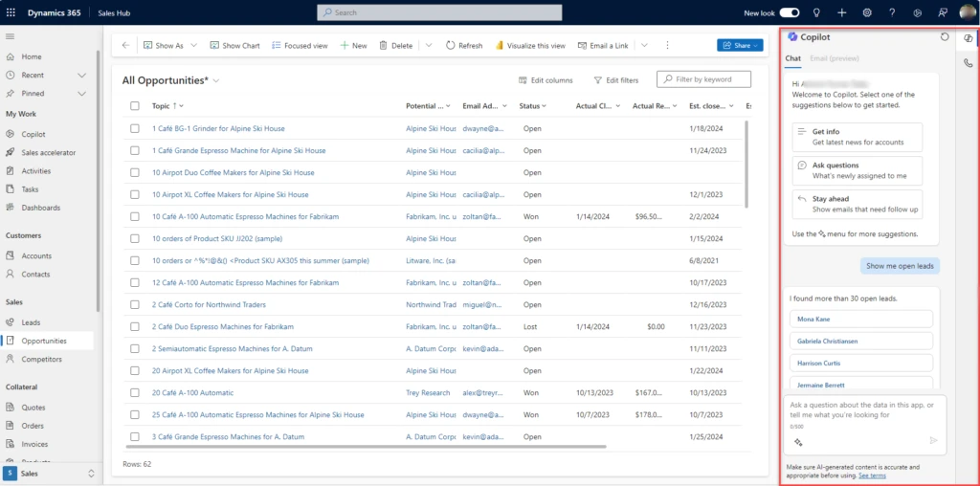Click the Copilot reset chat icon
The height and width of the screenshot is (486, 980).
(945, 36)
